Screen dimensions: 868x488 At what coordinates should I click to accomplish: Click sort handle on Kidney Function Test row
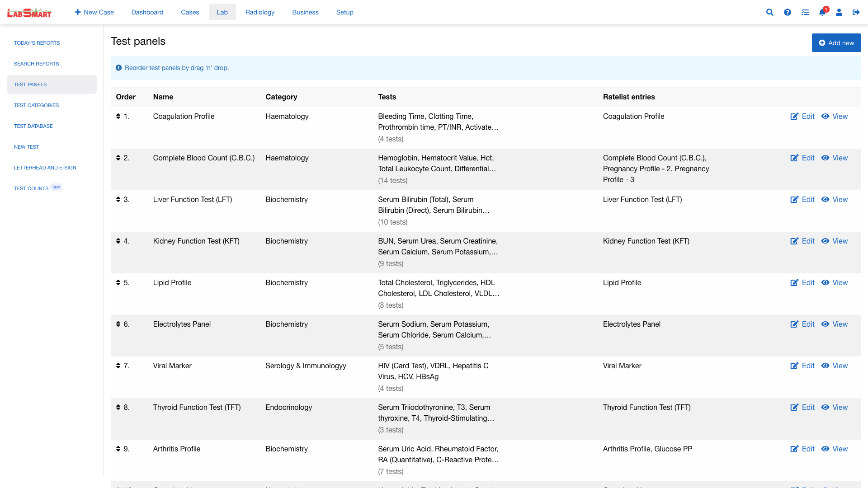[118, 241]
